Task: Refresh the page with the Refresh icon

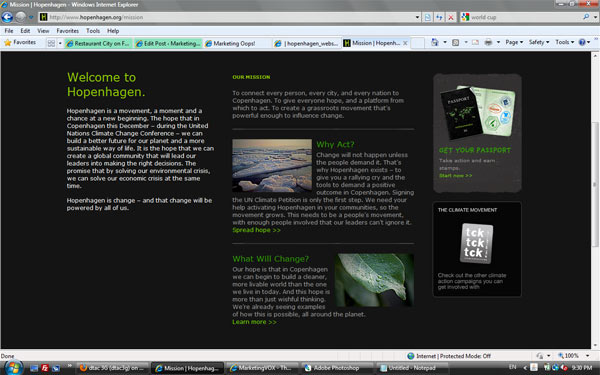Action: coord(439,17)
